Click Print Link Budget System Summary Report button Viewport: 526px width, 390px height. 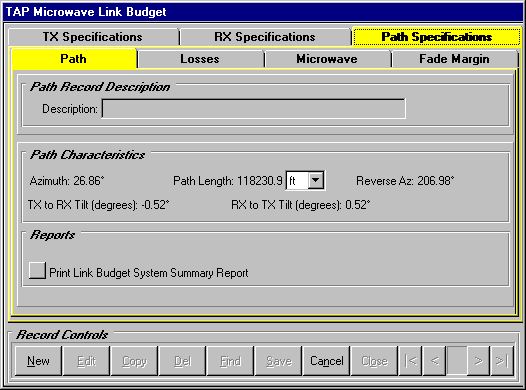37,270
